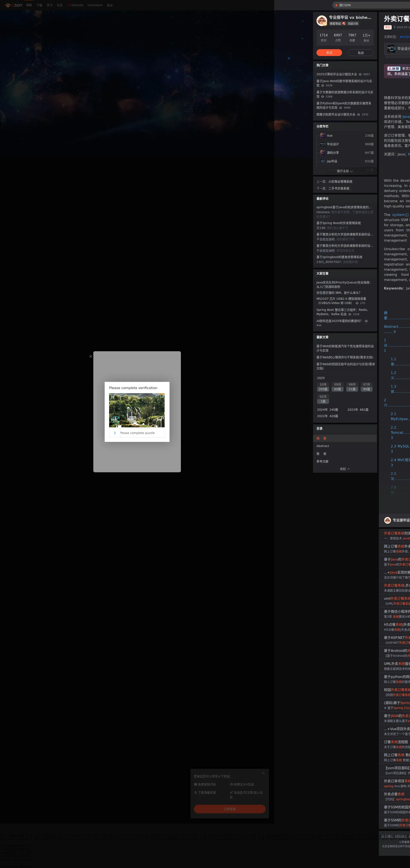Click the 私信 message button
The image size is (410, 868).
pyautogui.click(x=360, y=53)
